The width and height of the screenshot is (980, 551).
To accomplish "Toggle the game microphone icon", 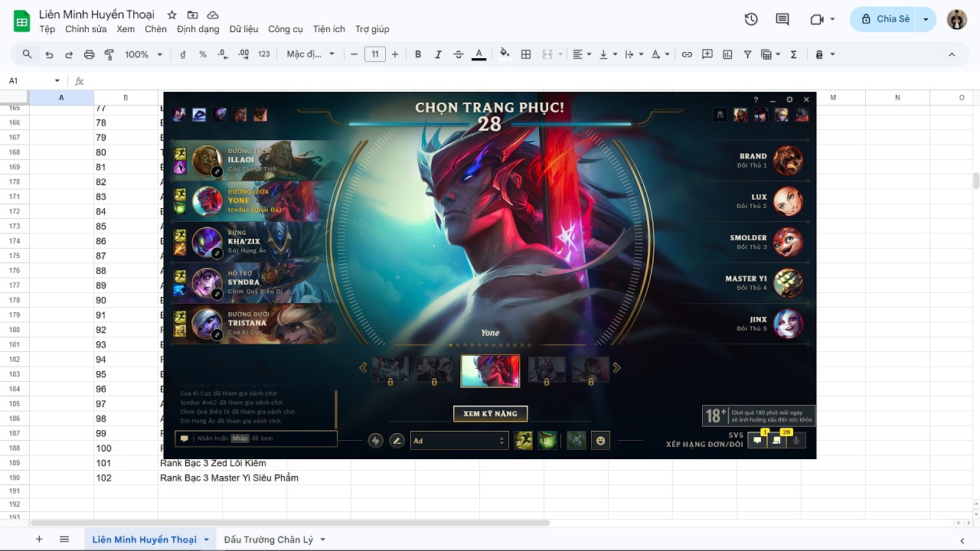I will (796, 440).
